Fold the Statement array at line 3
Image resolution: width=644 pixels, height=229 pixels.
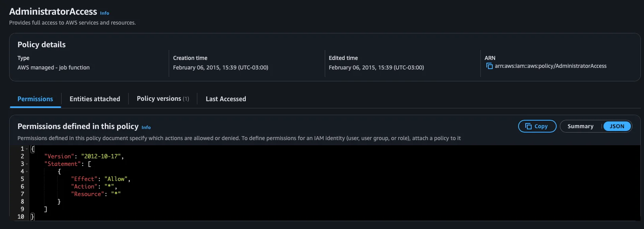pos(27,164)
